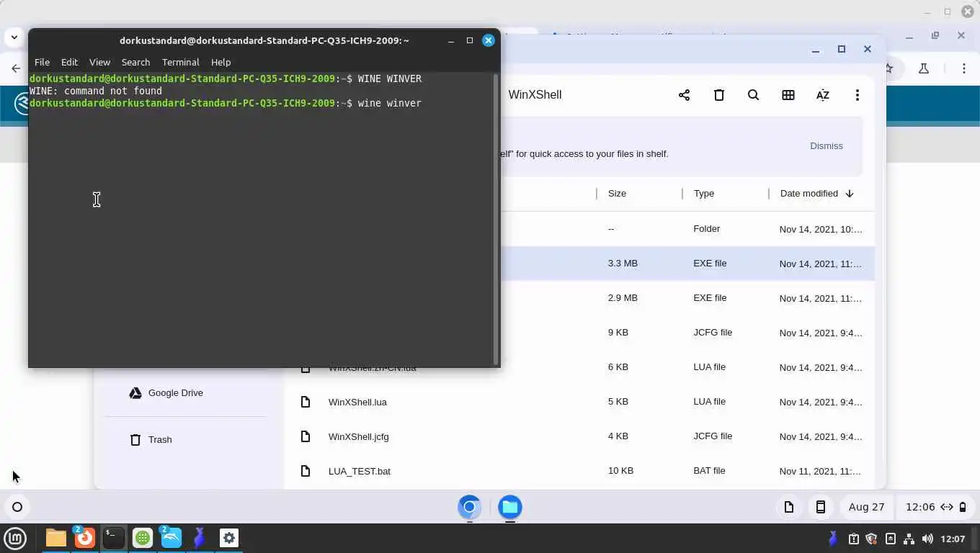Open the Help menu in terminal
The width and height of the screenshot is (980, 553).
click(220, 62)
